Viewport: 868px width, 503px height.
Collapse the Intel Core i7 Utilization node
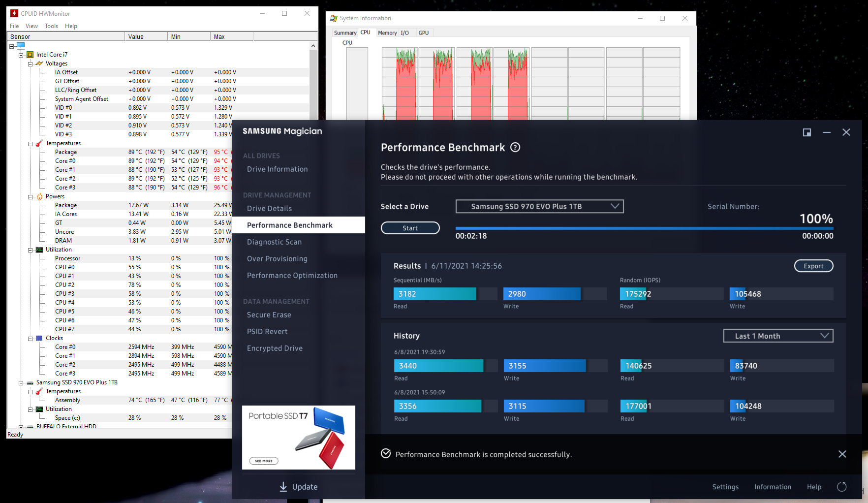point(31,250)
